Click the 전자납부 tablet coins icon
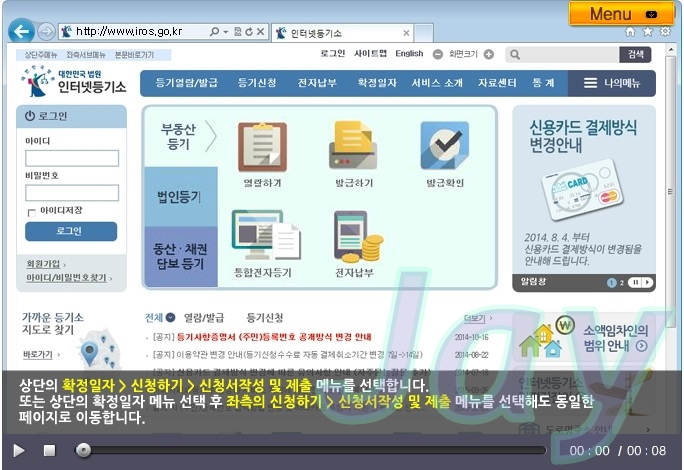This screenshot has height=470, width=684. tap(358, 237)
